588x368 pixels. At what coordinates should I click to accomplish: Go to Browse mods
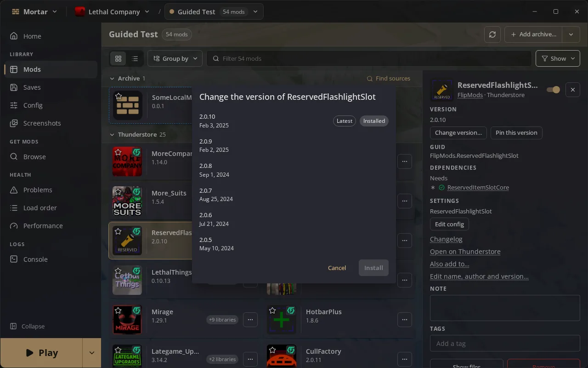51,156
